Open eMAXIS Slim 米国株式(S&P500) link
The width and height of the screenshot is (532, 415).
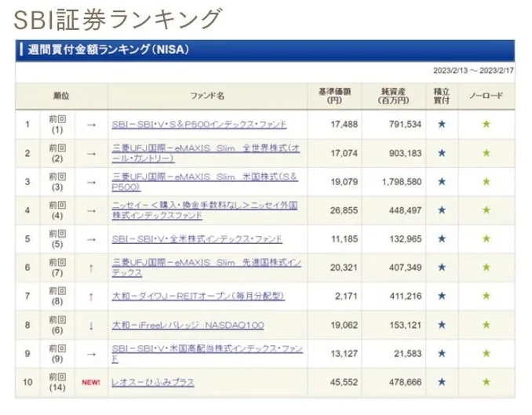[205, 182]
